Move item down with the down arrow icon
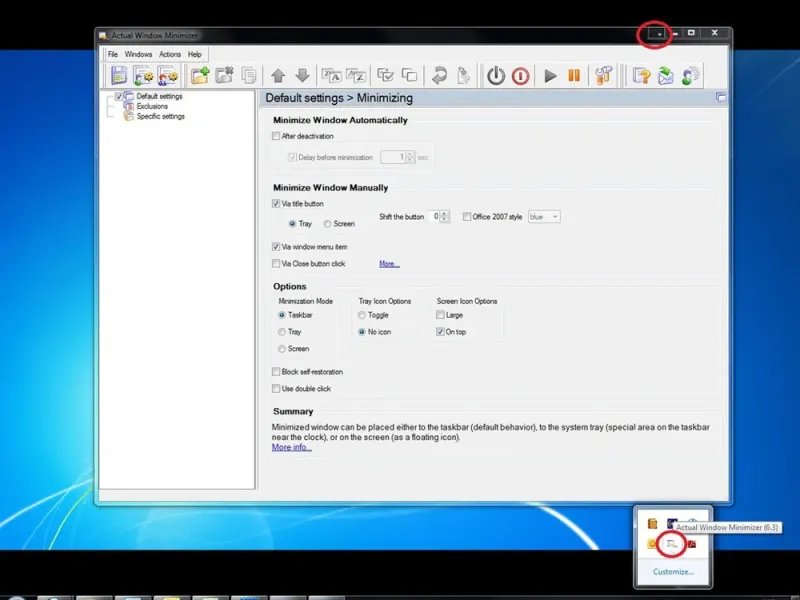The height and width of the screenshot is (600, 800). 303,76
